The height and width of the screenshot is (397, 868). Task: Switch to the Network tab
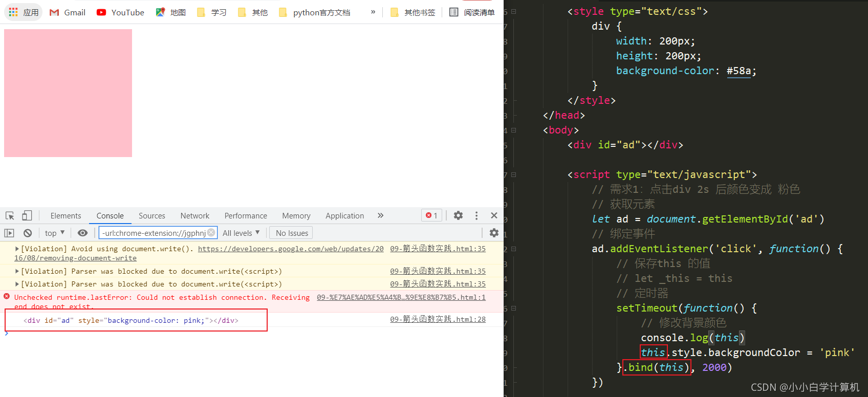195,216
